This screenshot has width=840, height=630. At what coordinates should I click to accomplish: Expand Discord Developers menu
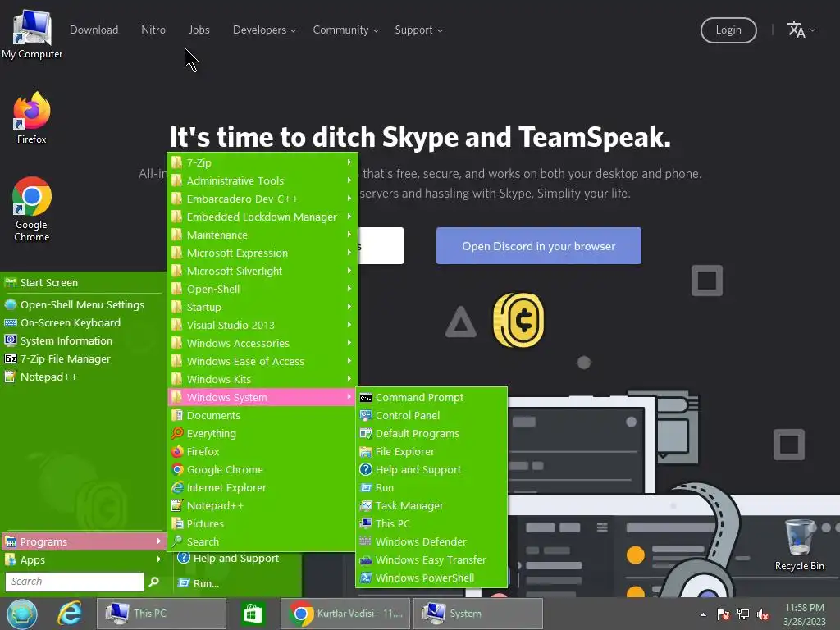click(264, 30)
